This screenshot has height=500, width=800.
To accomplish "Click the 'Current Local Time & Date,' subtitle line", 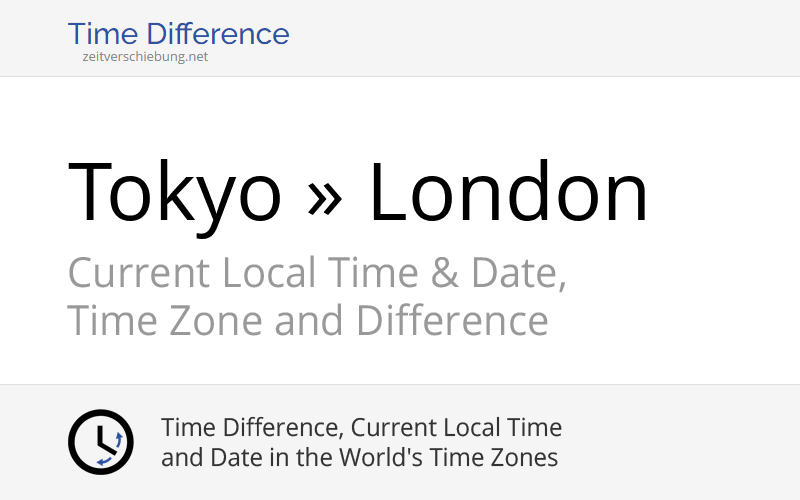I will [317, 273].
